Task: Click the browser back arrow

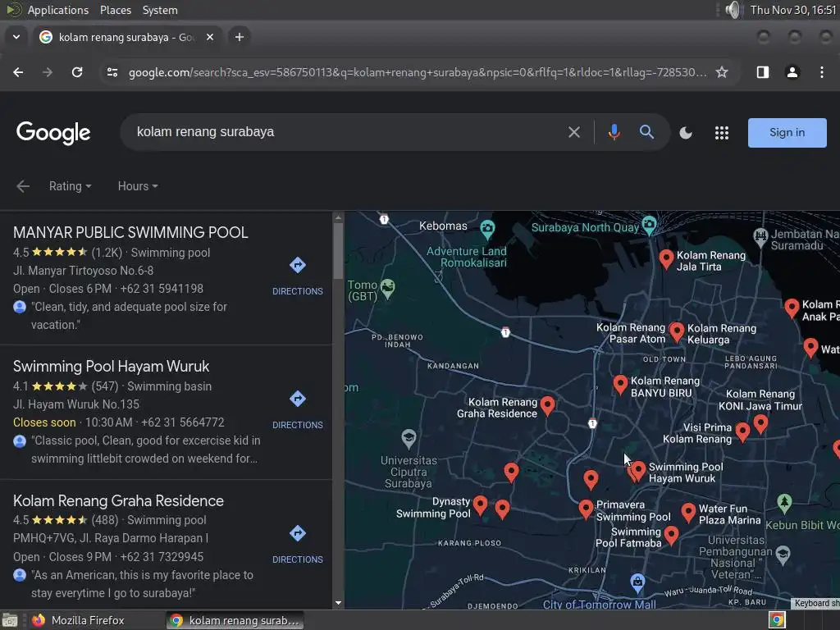Action: pos(18,72)
